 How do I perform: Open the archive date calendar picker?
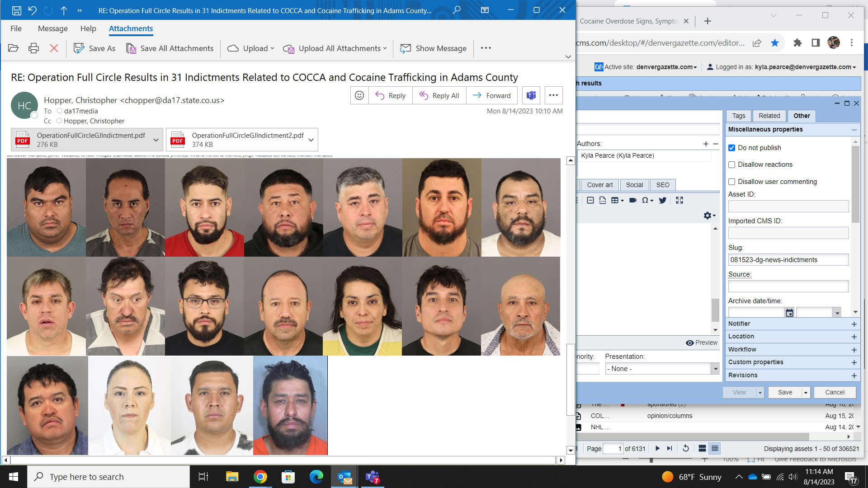tap(789, 313)
